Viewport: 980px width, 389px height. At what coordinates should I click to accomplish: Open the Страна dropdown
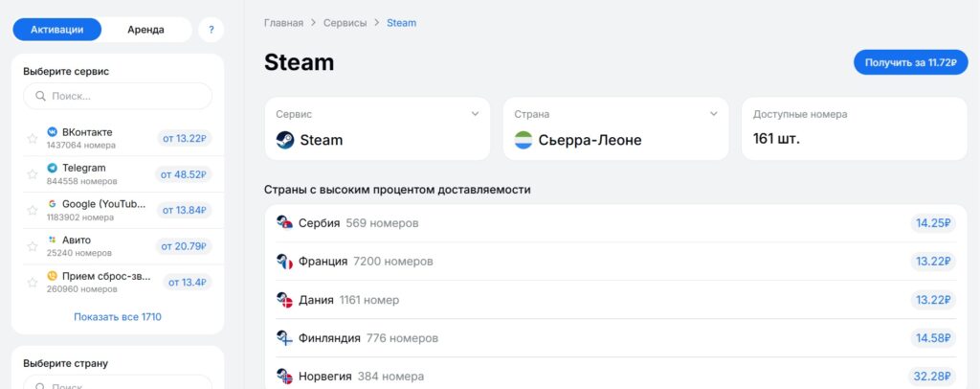tap(615, 128)
